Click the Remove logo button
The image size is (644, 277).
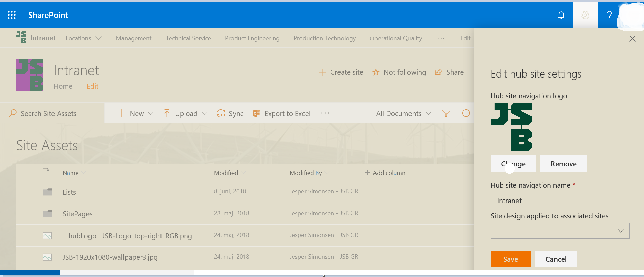point(564,163)
